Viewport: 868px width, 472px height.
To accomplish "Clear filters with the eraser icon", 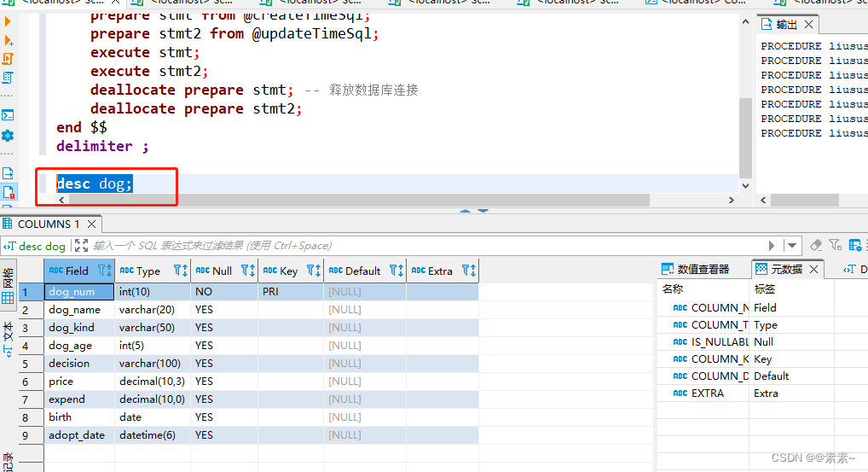I will point(815,245).
